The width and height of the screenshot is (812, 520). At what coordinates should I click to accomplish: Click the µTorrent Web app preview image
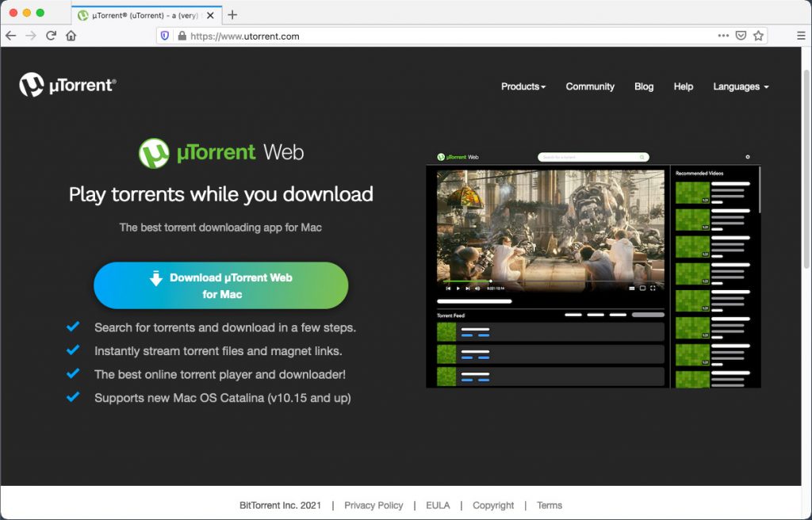point(593,270)
